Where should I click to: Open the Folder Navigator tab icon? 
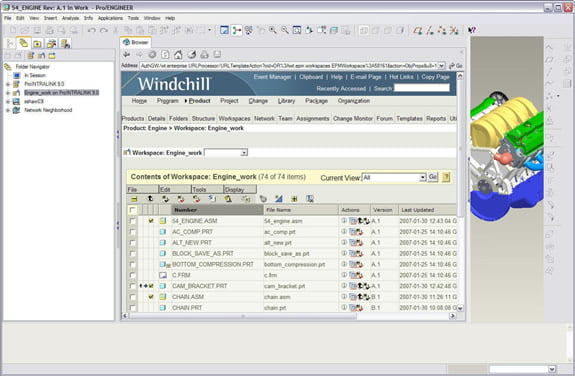click(x=23, y=43)
